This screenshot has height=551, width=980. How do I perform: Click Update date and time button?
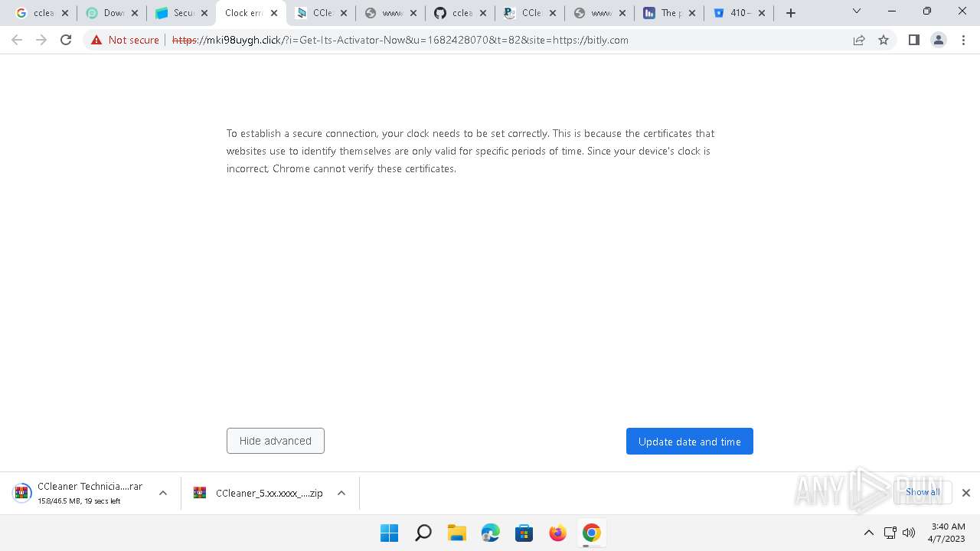click(x=690, y=441)
